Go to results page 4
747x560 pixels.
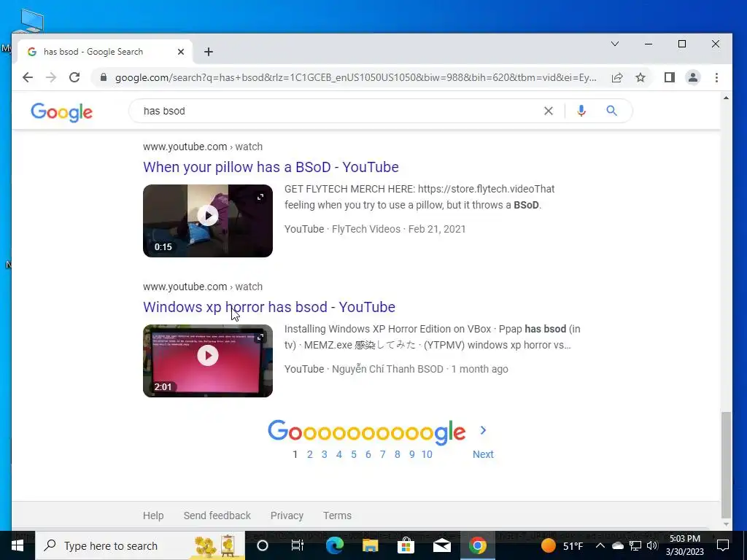[x=338, y=454]
